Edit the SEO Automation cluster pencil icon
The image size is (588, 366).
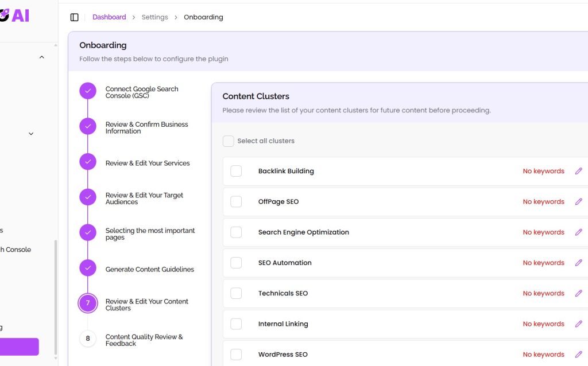[579, 263]
